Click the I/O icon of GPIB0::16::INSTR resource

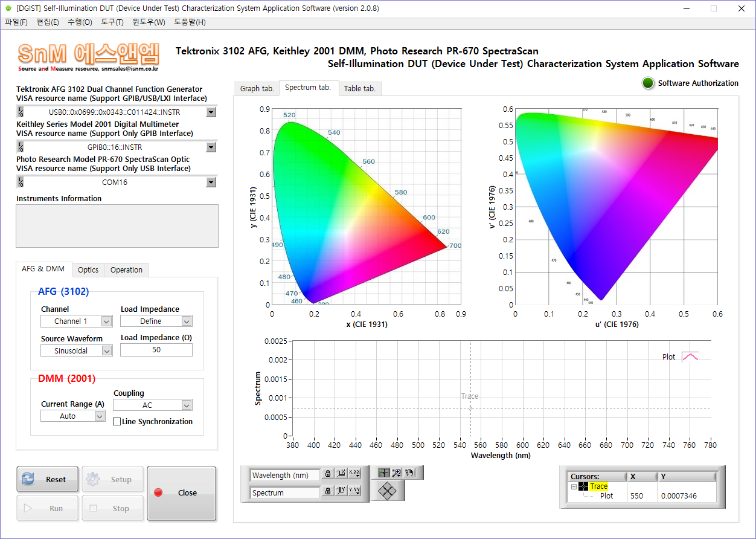[21, 147]
